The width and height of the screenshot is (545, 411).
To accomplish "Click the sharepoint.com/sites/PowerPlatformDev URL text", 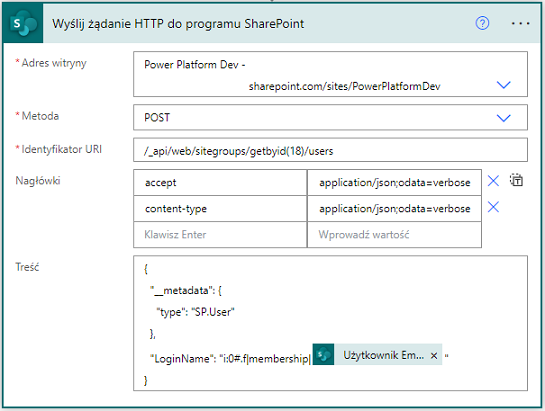I will [344, 86].
